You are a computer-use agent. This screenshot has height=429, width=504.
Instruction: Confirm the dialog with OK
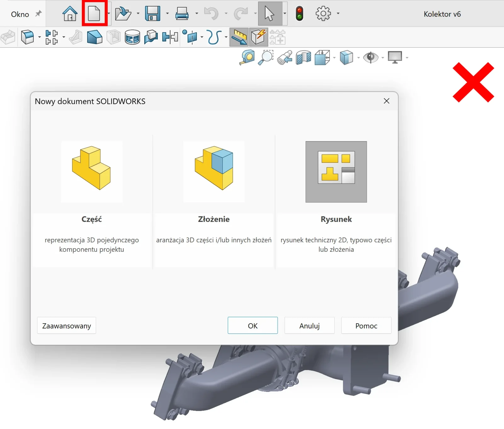point(253,325)
